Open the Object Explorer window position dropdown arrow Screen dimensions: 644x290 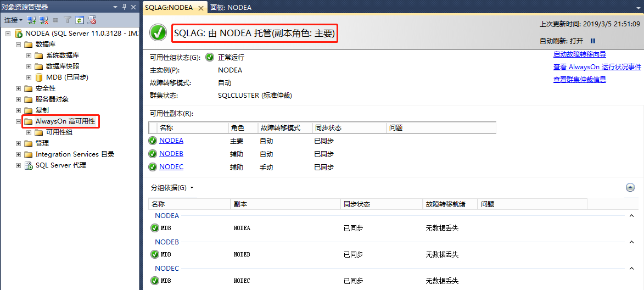[x=115, y=7]
